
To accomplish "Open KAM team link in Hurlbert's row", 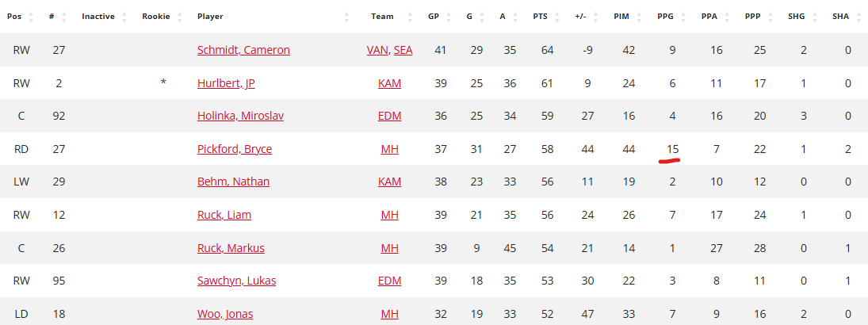I will (389, 83).
